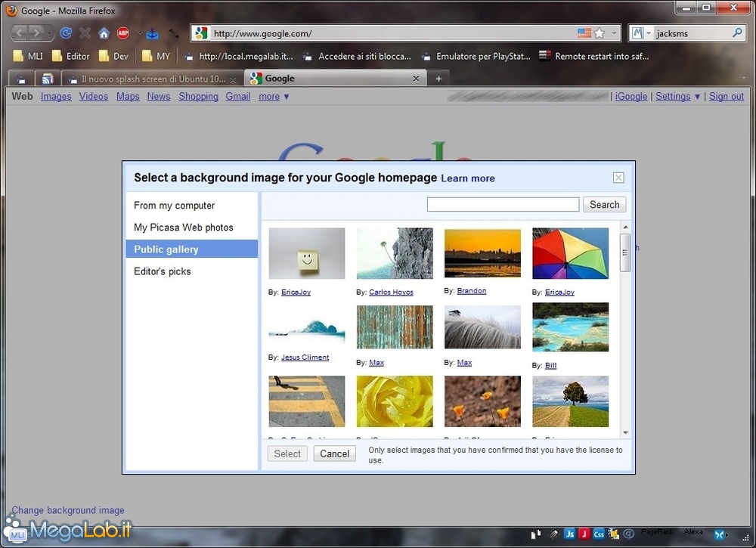Click the blue X icon in status bar
This screenshot has height=548, width=756.
tap(720, 534)
